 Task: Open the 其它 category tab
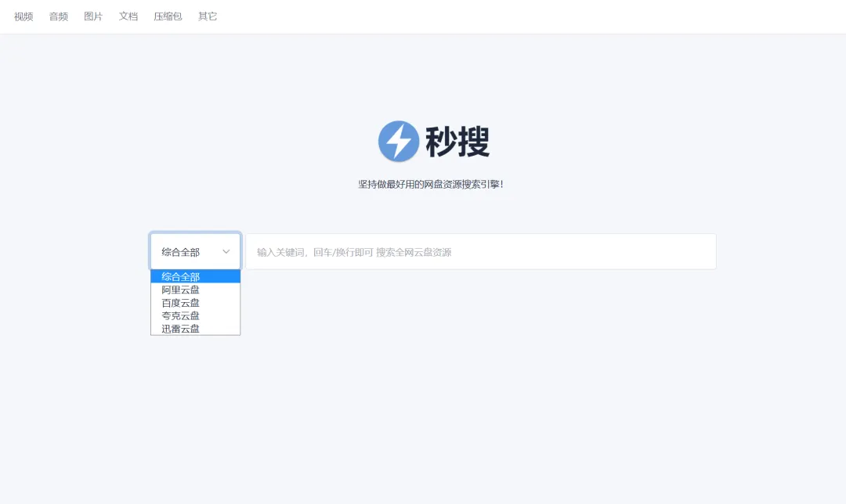[x=208, y=16]
